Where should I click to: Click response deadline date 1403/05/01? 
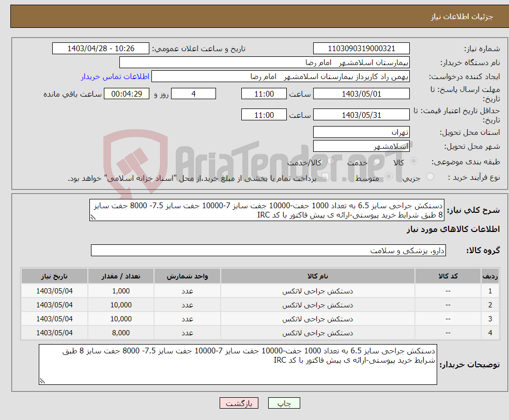click(x=361, y=94)
